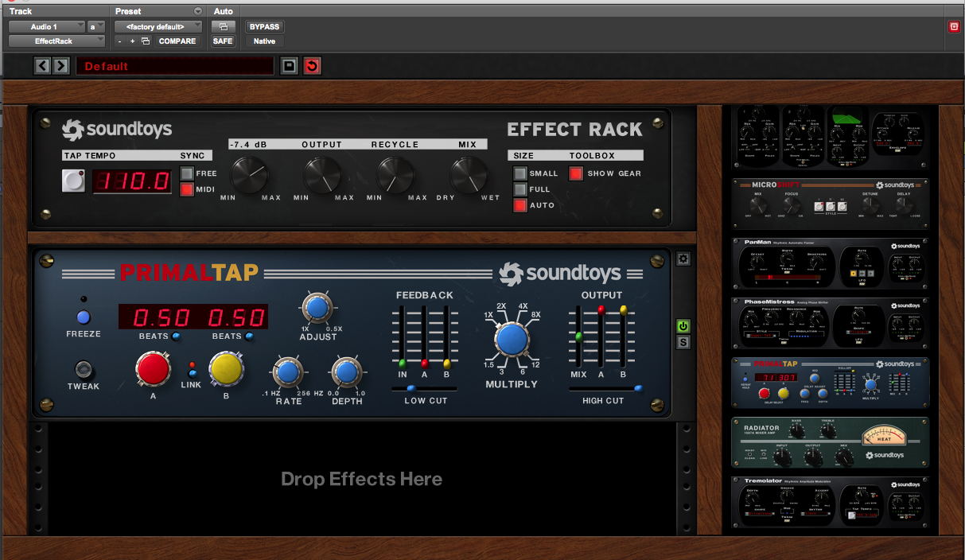Click the delay A time display
Viewport: 965px width, 560px height.
click(161, 317)
